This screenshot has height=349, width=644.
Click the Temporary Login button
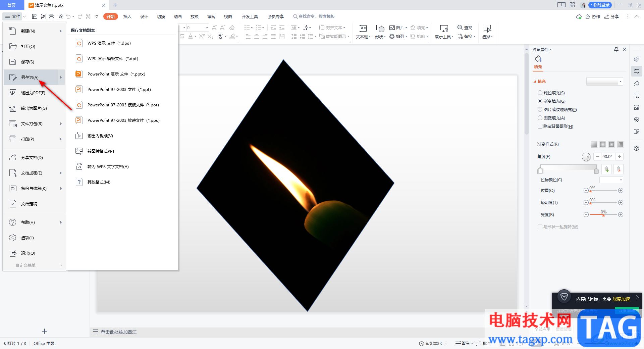pyautogui.click(x=600, y=5)
